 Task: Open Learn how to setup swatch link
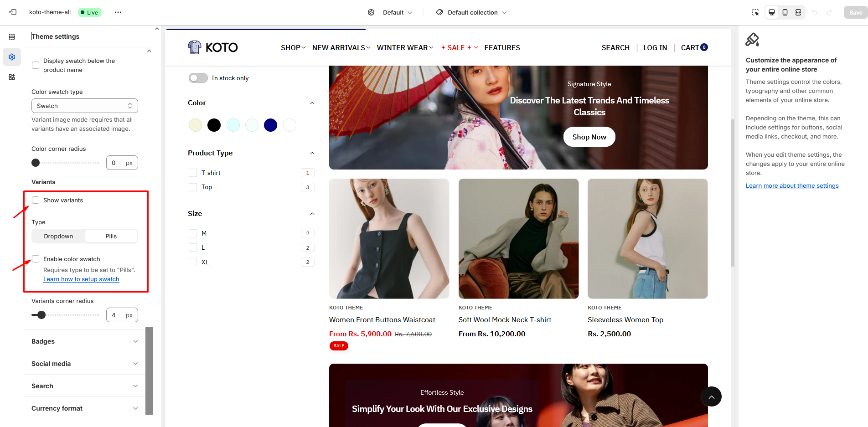(x=81, y=279)
